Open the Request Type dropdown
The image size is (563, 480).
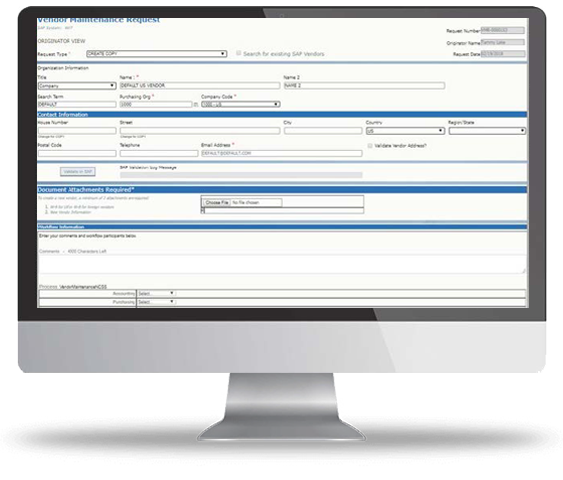pyautogui.click(x=157, y=54)
